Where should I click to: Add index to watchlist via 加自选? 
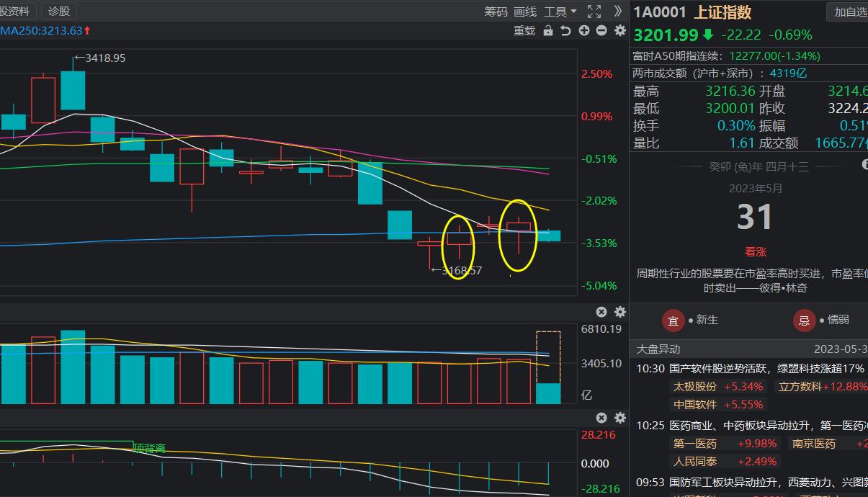[x=848, y=12]
